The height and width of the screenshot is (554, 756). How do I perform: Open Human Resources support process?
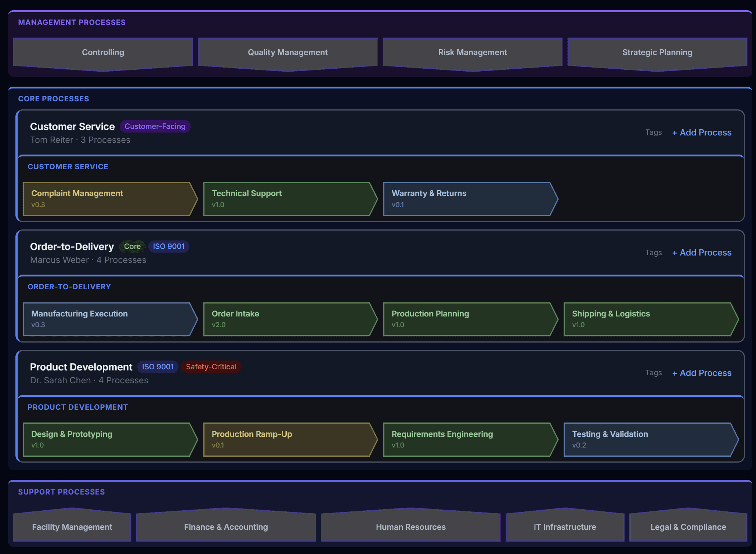pyautogui.click(x=410, y=527)
